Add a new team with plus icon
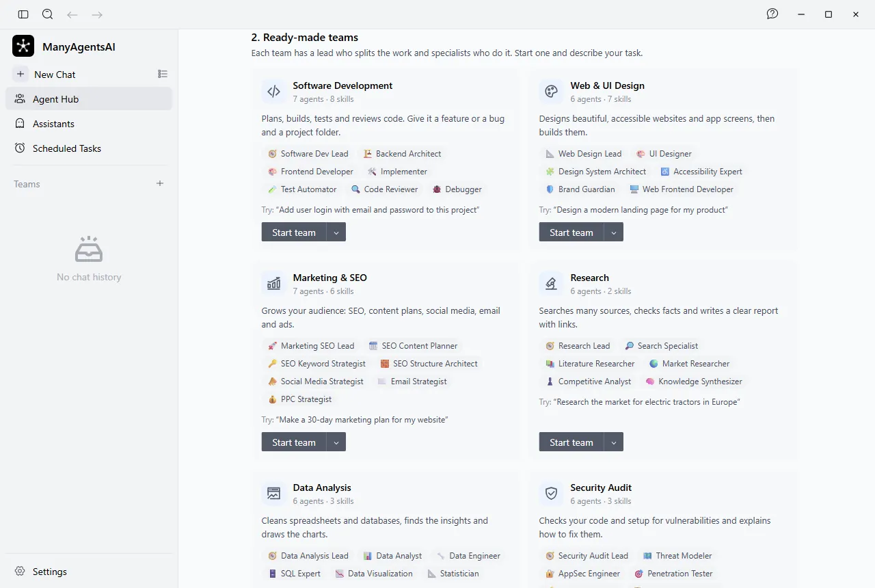 [160, 183]
